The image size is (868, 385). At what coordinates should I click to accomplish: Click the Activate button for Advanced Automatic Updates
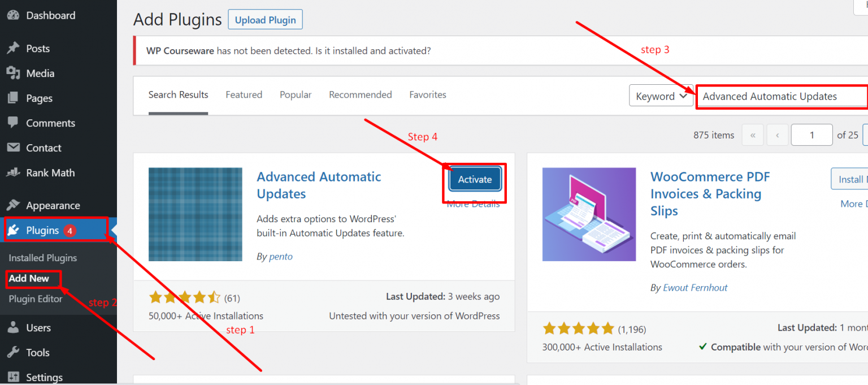475,179
